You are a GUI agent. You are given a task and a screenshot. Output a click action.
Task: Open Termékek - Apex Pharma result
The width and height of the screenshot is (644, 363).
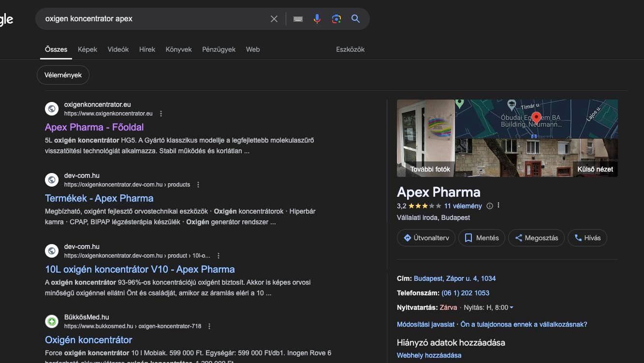tap(99, 198)
